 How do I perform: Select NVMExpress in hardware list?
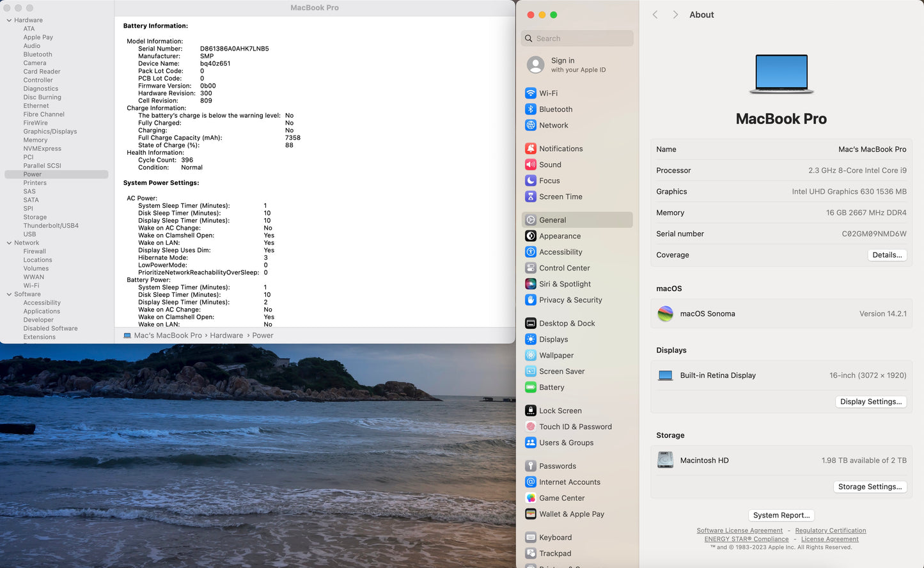pos(42,148)
